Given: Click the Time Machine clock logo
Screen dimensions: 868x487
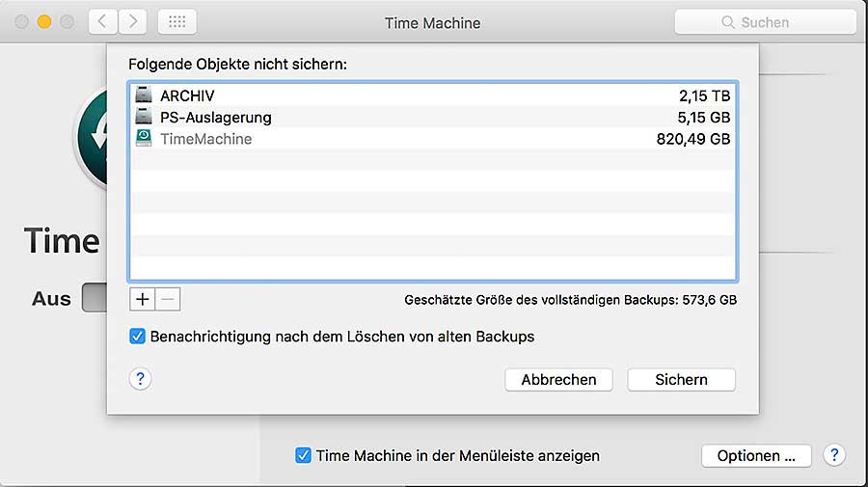Looking at the screenshot, I should coord(92,135).
